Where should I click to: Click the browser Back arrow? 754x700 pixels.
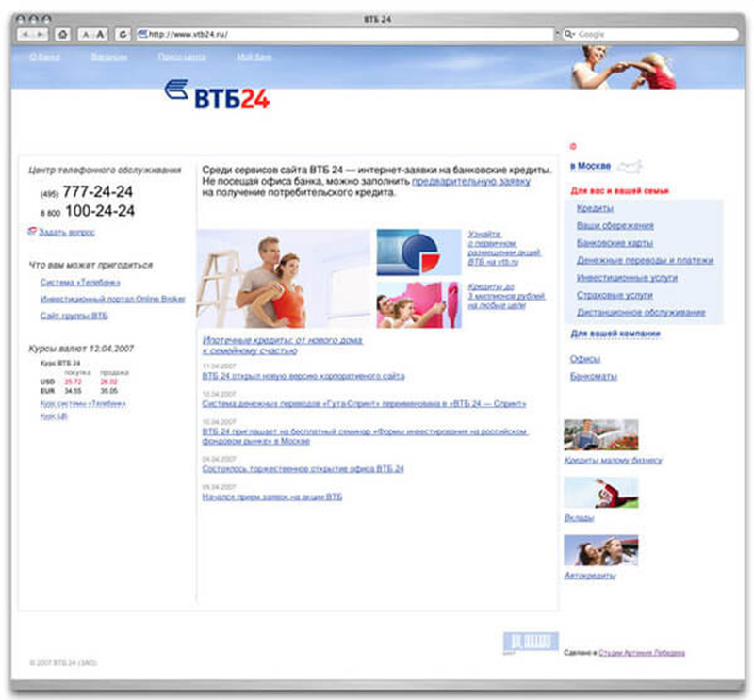[x=25, y=33]
